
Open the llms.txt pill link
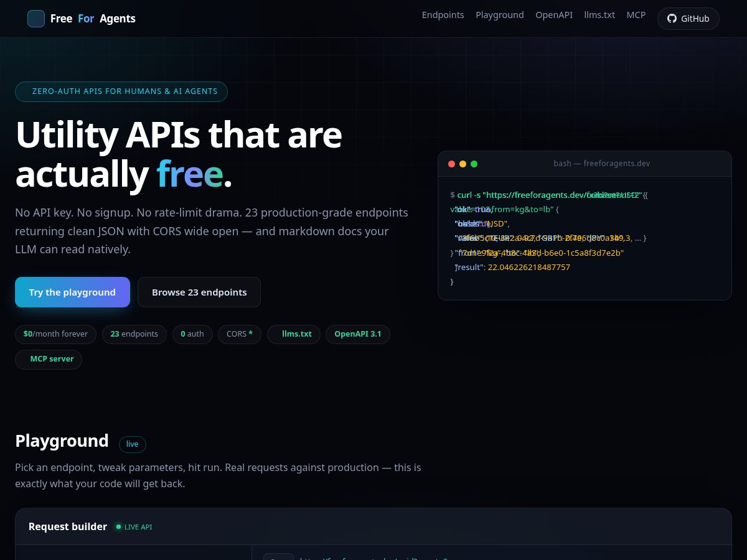pos(294,334)
